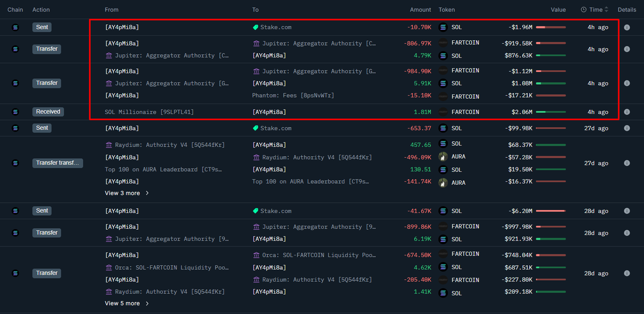This screenshot has width=644, height=314.
Task: Click Solana chain icon beside Received badge
Action: (x=15, y=112)
